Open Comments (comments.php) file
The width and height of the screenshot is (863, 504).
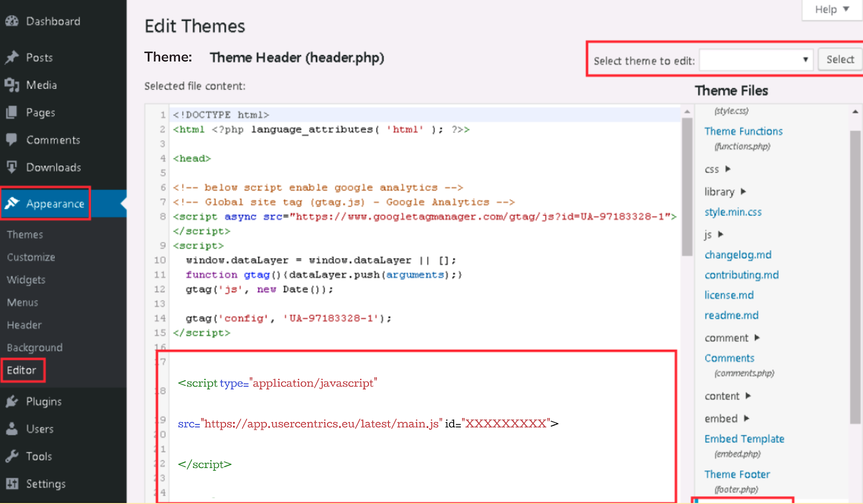pyautogui.click(x=729, y=358)
